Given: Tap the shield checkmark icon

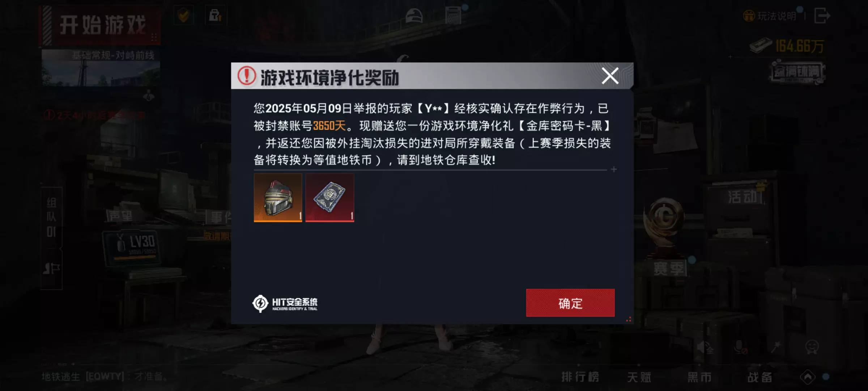Looking at the screenshot, I should [x=183, y=15].
